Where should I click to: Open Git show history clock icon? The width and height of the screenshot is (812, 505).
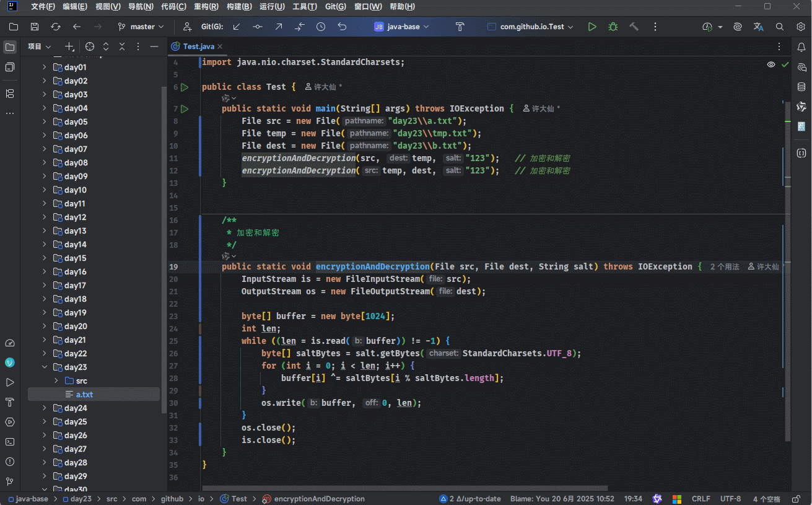(x=320, y=27)
